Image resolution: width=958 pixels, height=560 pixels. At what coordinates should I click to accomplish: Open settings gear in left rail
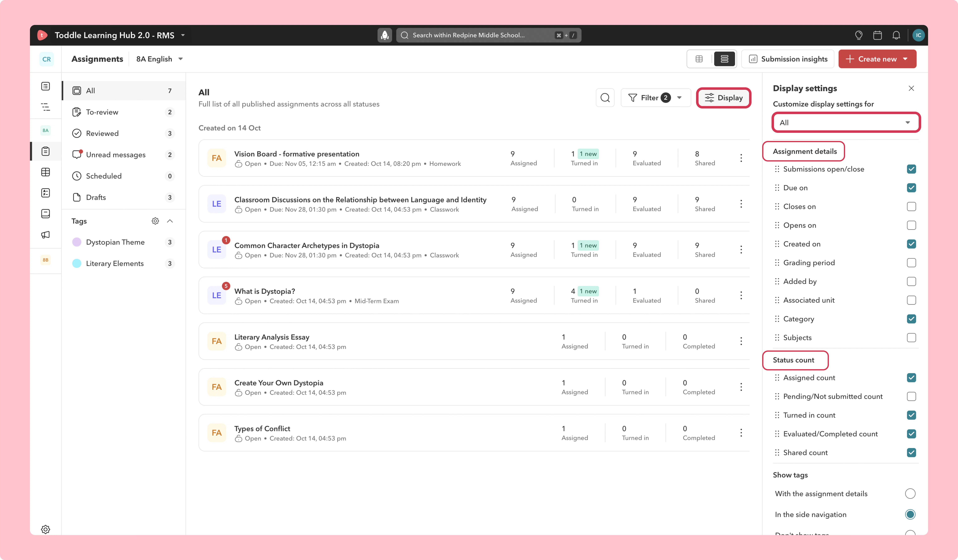click(46, 529)
